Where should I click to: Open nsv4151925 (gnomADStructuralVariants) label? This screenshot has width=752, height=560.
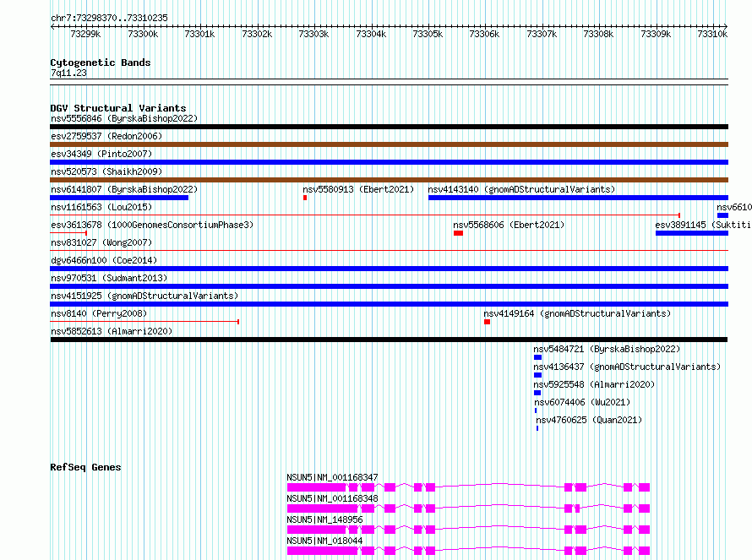pyautogui.click(x=144, y=296)
